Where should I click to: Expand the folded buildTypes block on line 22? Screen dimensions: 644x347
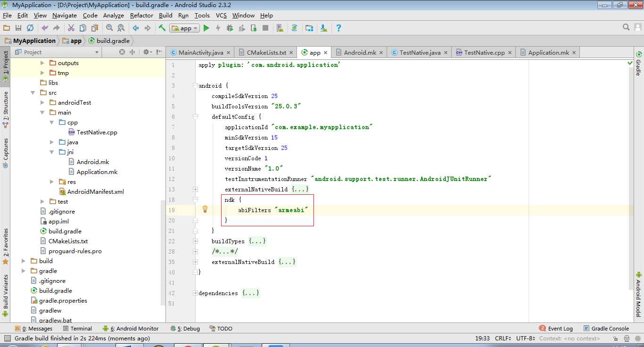[195, 241]
